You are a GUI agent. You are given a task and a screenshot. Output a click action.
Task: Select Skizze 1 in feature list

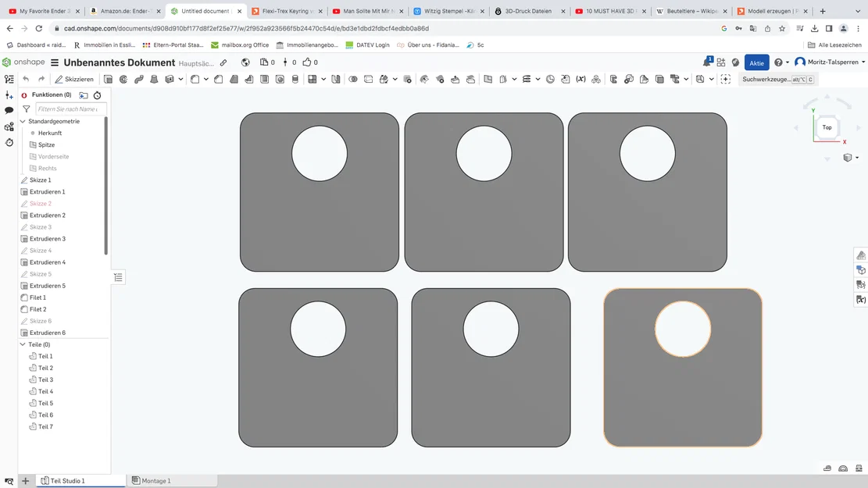tap(41, 180)
